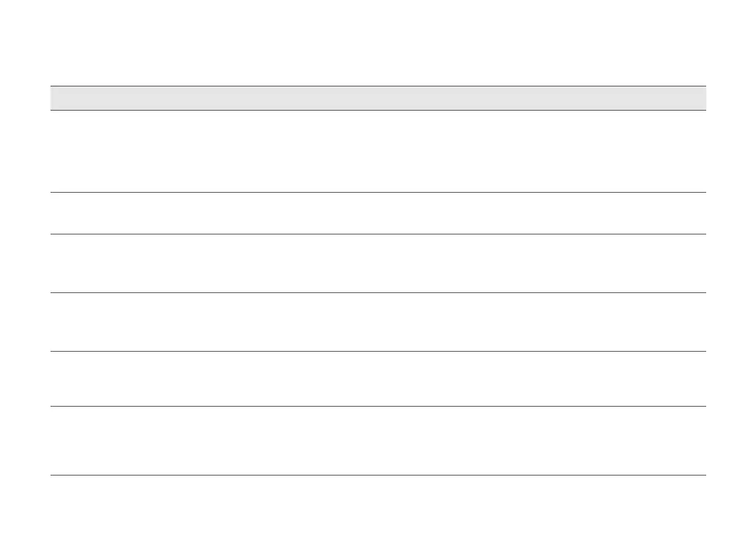Image resolution: width=756 pixels, height=540 pixels.
Task: Click the divider above the last row
Action: coord(378,407)
